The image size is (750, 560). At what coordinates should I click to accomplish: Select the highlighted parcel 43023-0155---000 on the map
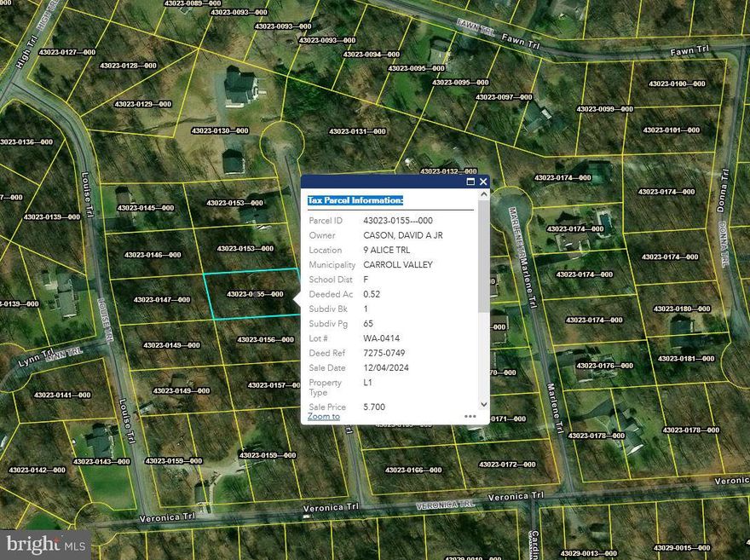click(251, 295)
